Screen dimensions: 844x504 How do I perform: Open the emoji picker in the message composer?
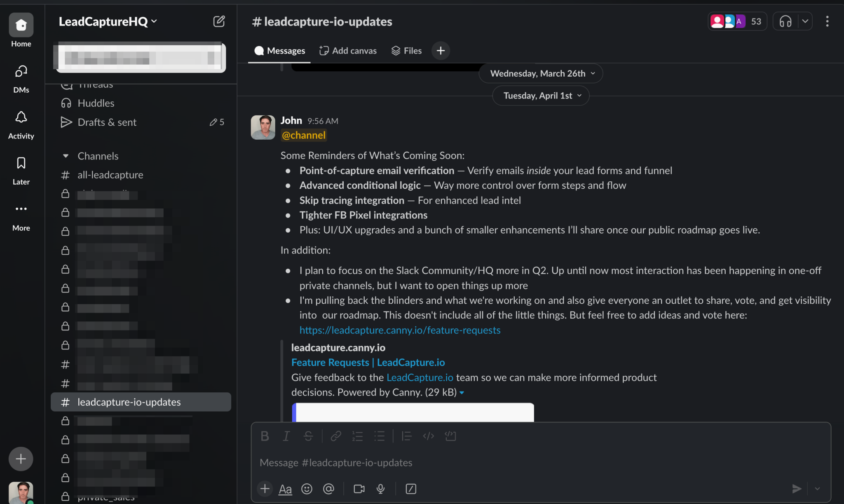pos(307,489)
